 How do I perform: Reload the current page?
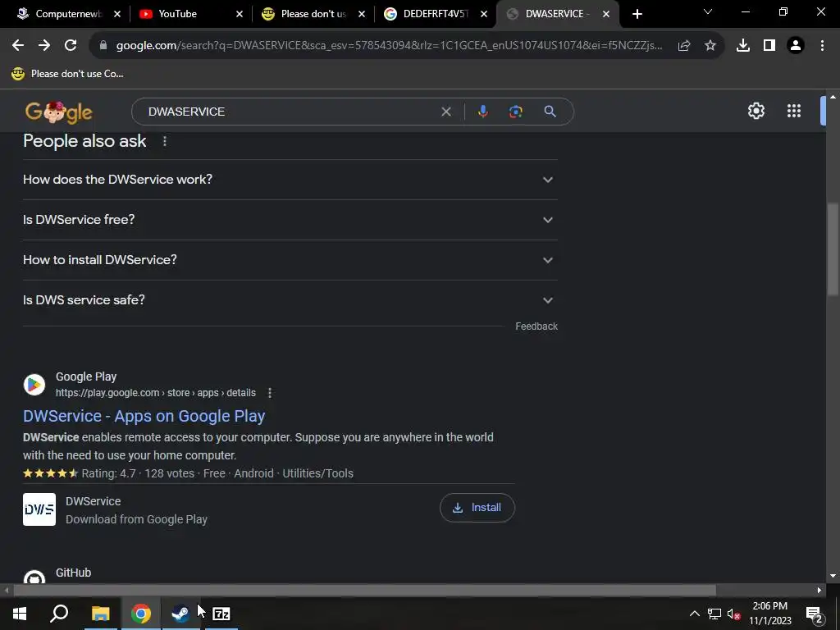(x=71, y=46)
